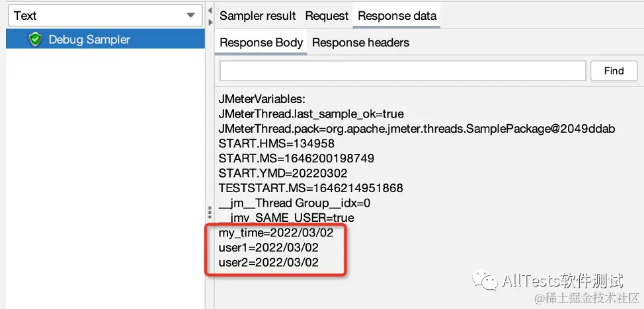Select the Debug Sampler result entry
Screen dimensions: 644x309
(x=105, y=40)
